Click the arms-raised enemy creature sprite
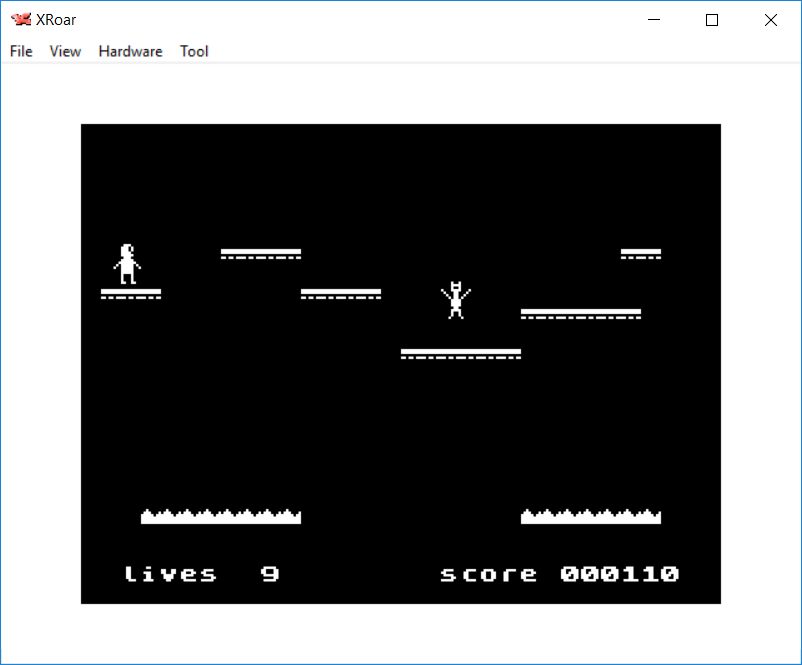802x665 pixels. (x=456, y=300)
